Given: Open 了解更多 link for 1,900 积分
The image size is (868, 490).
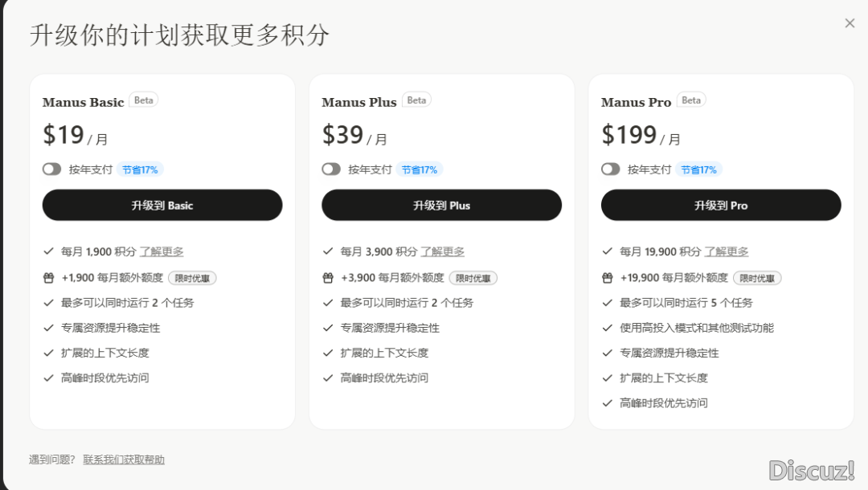Looking at the screenshot, I should [162, 251].
